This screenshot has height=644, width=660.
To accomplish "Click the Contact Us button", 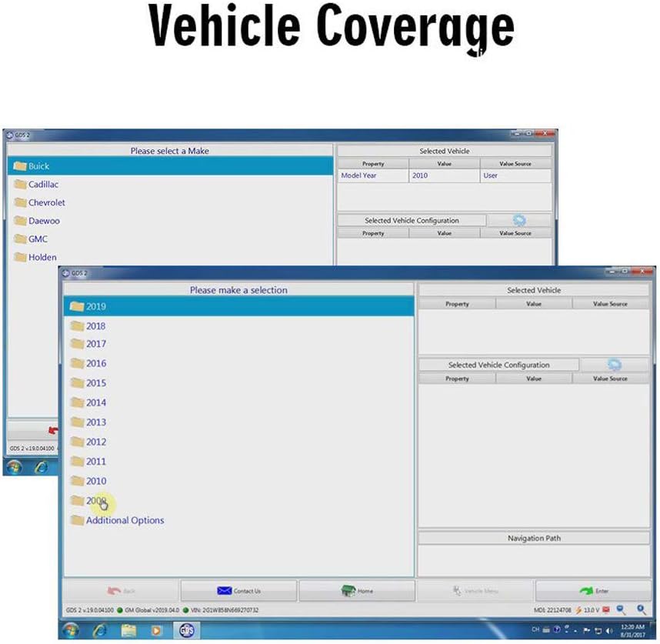I will tap(238, 591).
